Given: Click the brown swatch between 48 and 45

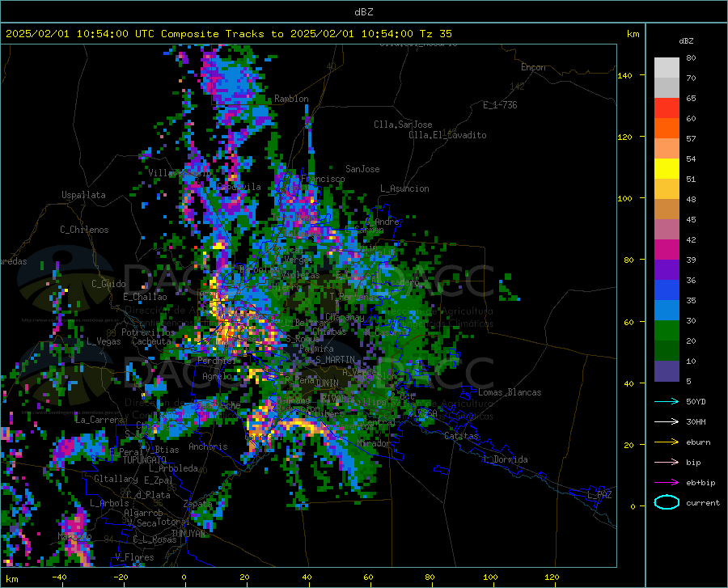Looking at the screenshot, I should point(667,209).
